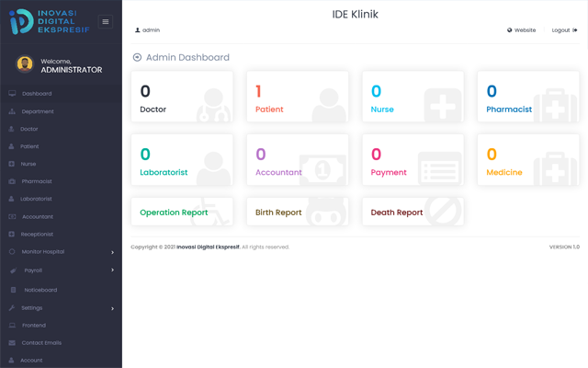Click the Noticeboard icon in the sidebar
The height and width of the screenshot is (368, 588).
[13, 290]
